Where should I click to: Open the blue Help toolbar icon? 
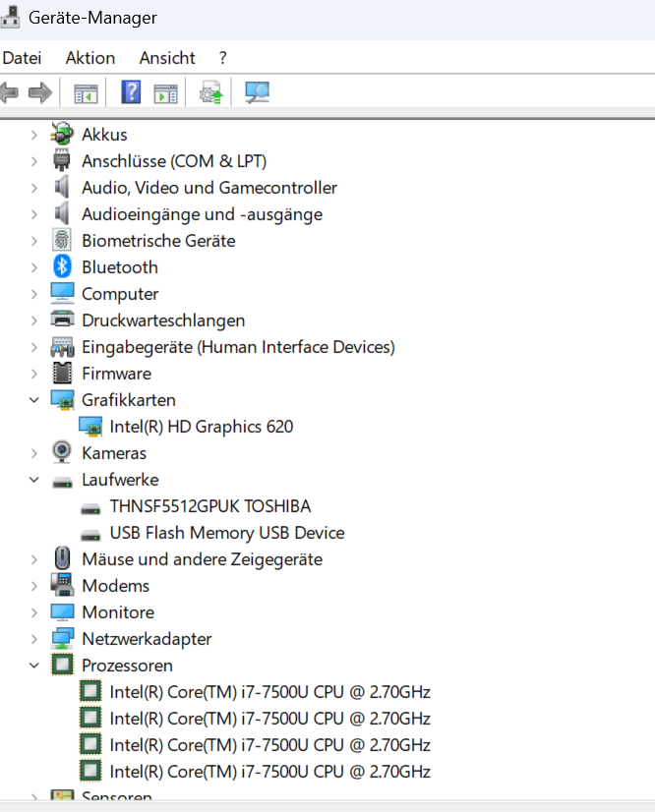coord(131,92)
